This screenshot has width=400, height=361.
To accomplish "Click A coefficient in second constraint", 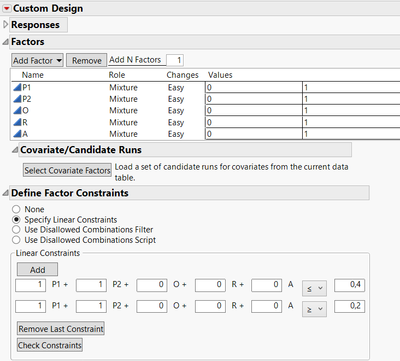I will tap(267, 306).
